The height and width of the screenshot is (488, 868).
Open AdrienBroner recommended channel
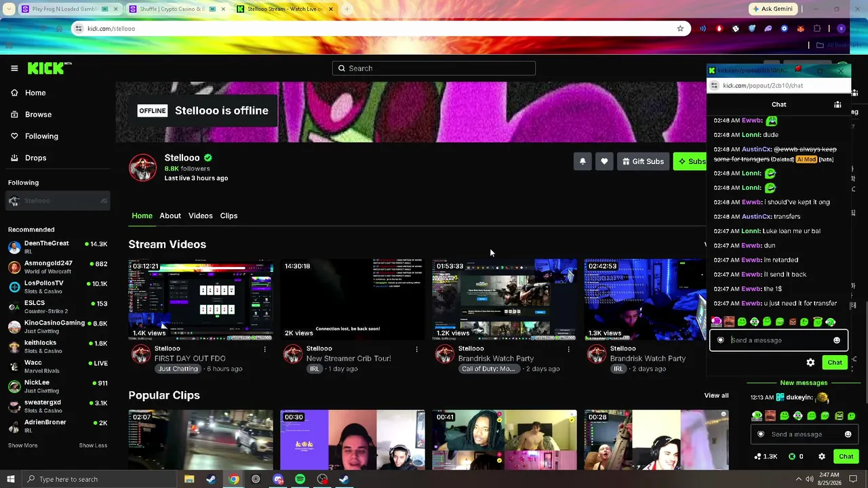[x=58, y=426]
